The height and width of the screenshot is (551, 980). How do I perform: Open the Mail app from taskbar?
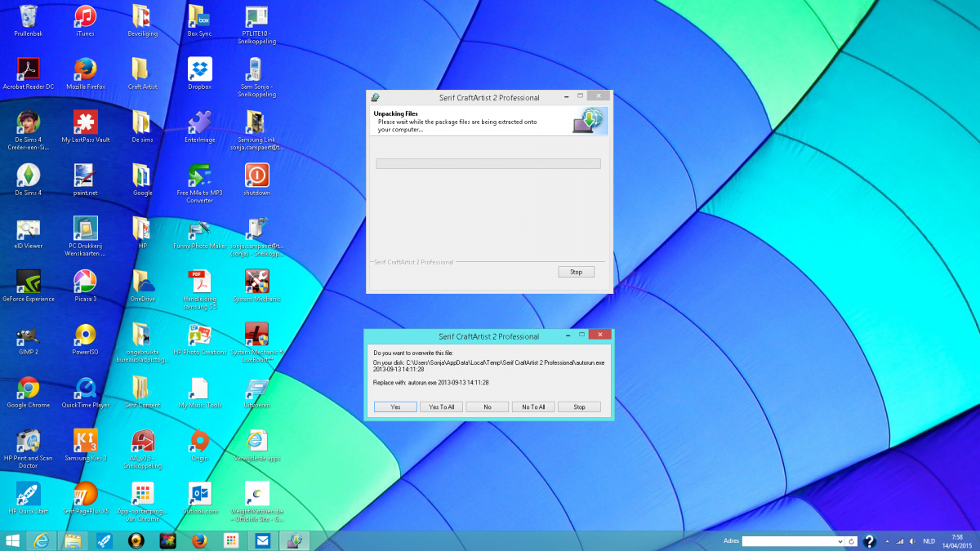tap(262, 540)
